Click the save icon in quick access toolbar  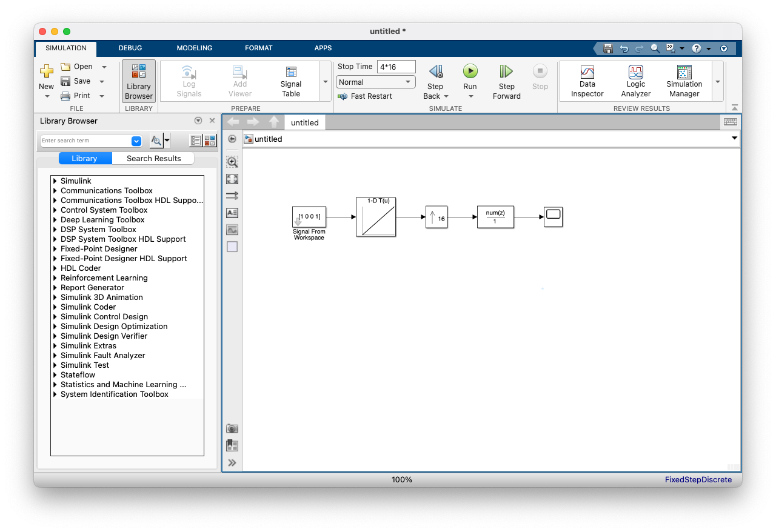click(608, 48)
